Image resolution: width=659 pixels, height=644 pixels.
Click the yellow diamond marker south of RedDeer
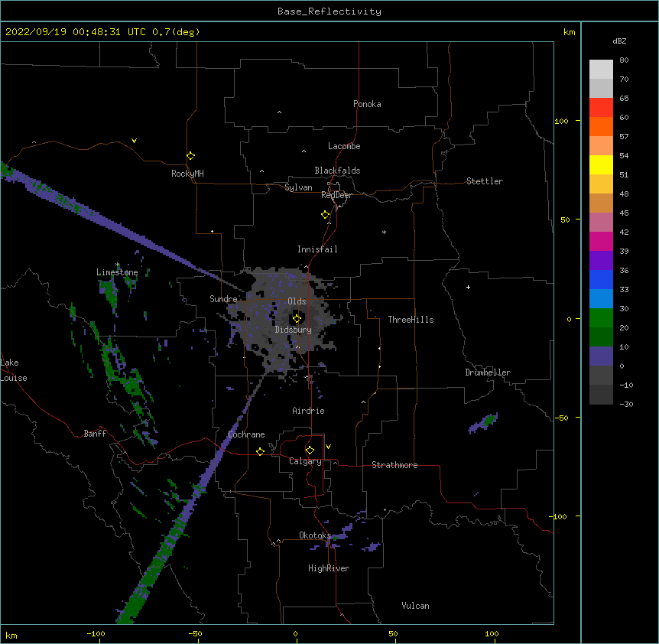pos(325,214)
